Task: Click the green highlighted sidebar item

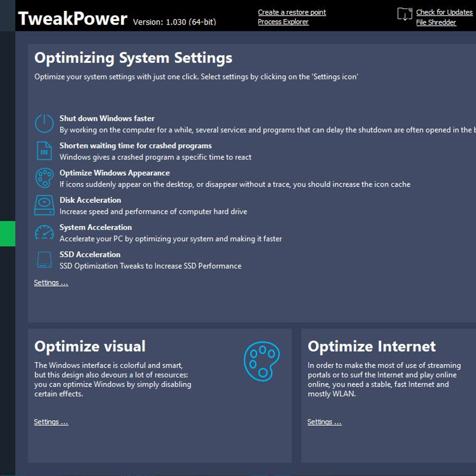Action: click(x=7, y=234)
